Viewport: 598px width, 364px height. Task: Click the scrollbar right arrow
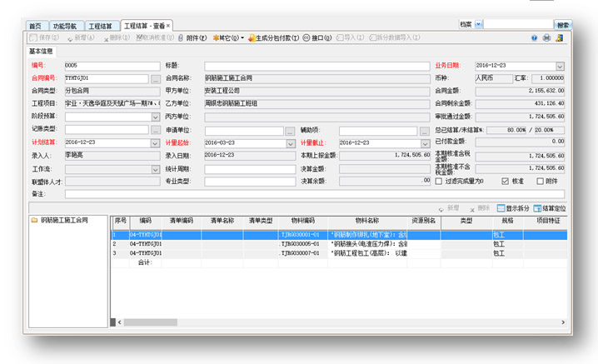coord(563,322)
